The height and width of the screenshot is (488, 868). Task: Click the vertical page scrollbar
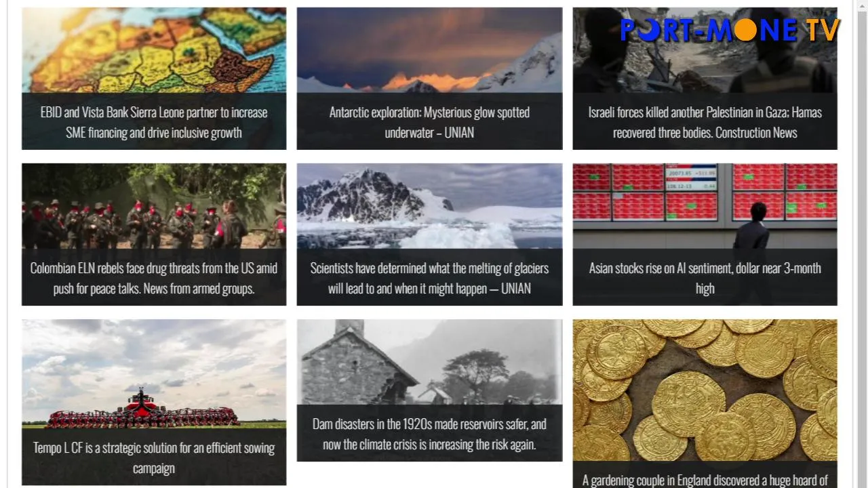point(862,244)
